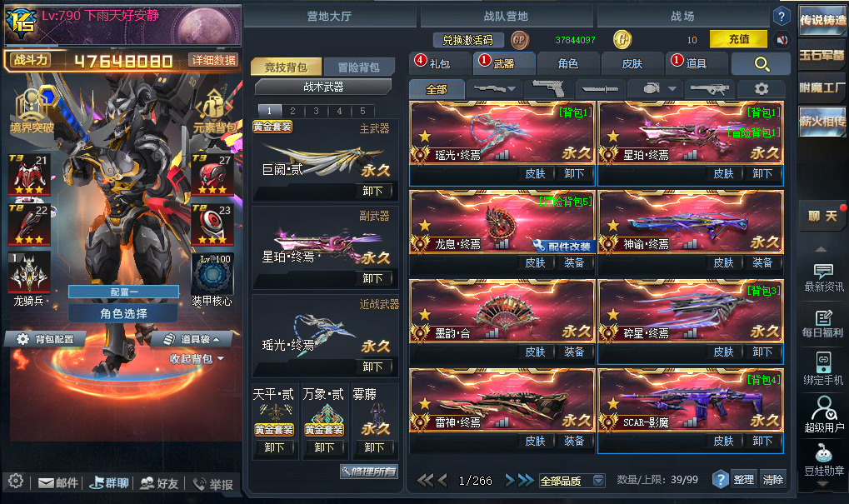This screenshot has height=504, width=849.
Task: Open the weapon filter gear icon
Action: tap(762, 89)
